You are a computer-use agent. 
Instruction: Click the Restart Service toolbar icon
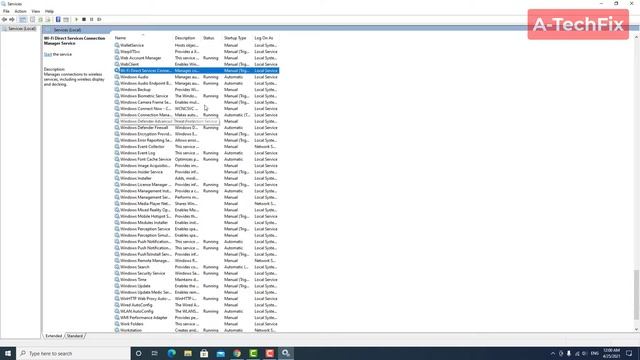click(99, 20)
